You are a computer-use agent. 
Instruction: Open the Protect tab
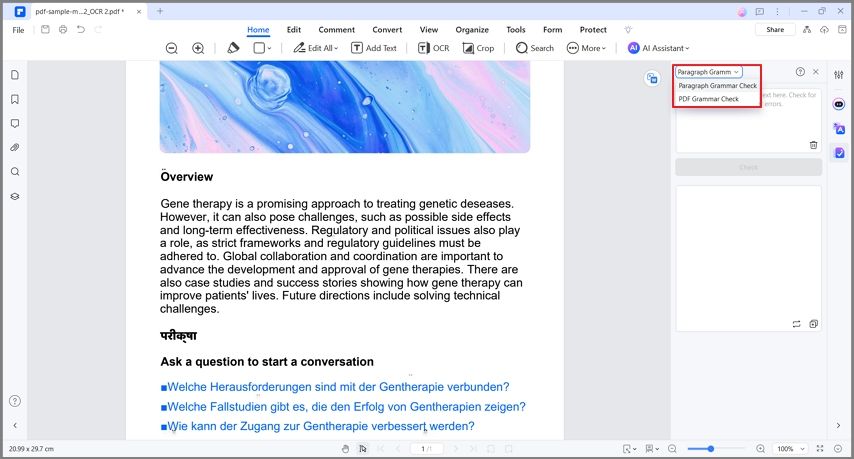pyautogui.click(x=593, y=30)
